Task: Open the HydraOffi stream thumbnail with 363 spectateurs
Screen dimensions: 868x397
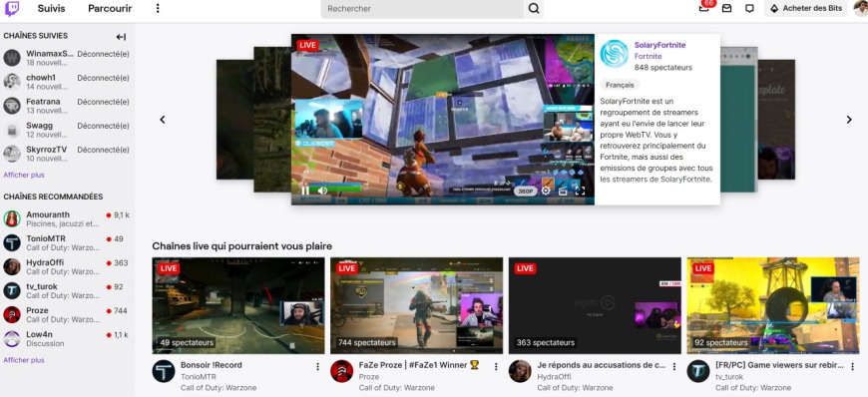Action: pyautogui.click(x=595, y=305)
